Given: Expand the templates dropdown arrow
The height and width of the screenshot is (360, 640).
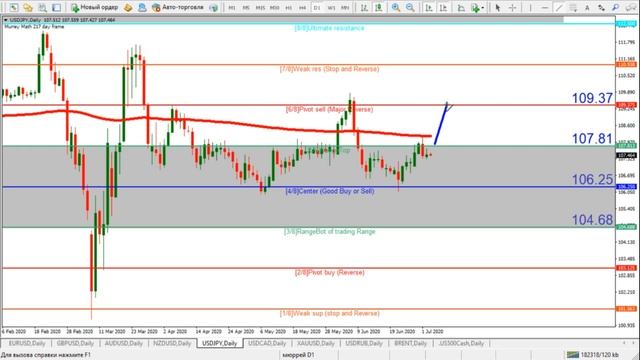Looking at the screenshot, I should tap(482, 8).
